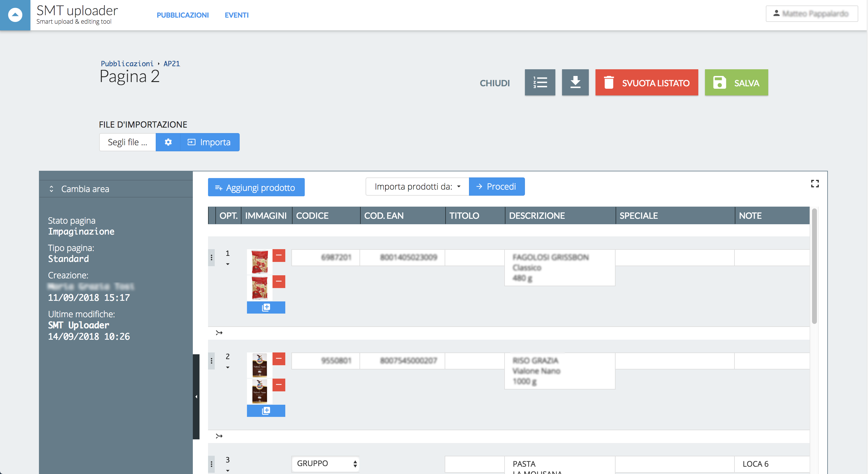Click the download arrow button
This screenshot has height=474, width=868.
click(575, 82)
